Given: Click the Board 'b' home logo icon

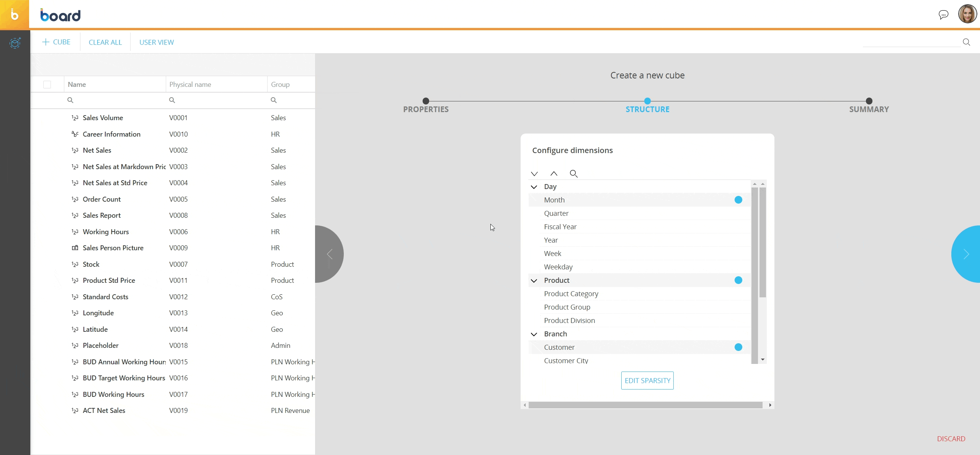Looking at the screenshot, I should [15, 15].
